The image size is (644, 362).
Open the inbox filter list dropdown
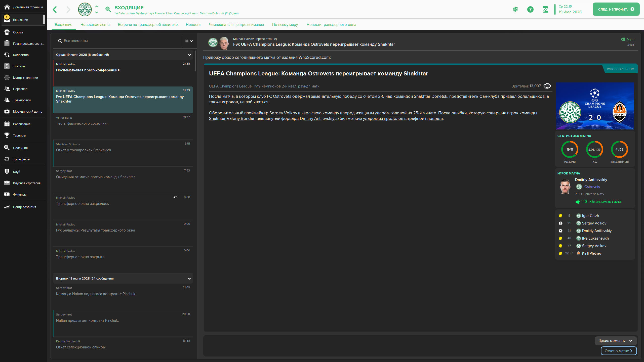[x=189, y=41]
